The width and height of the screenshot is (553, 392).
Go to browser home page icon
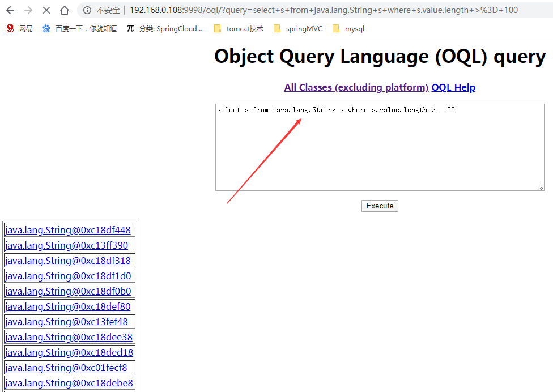tap(64, 10)
